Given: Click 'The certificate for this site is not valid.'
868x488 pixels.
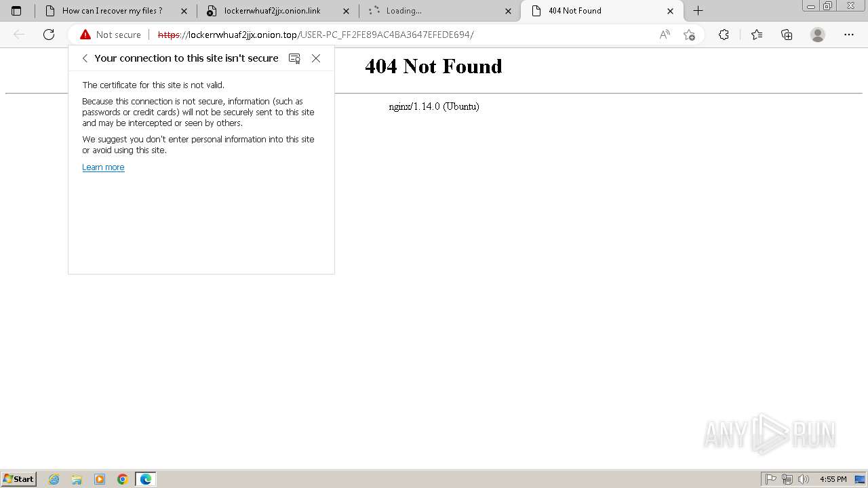Looking at the screenshot, I should point(153,85).
